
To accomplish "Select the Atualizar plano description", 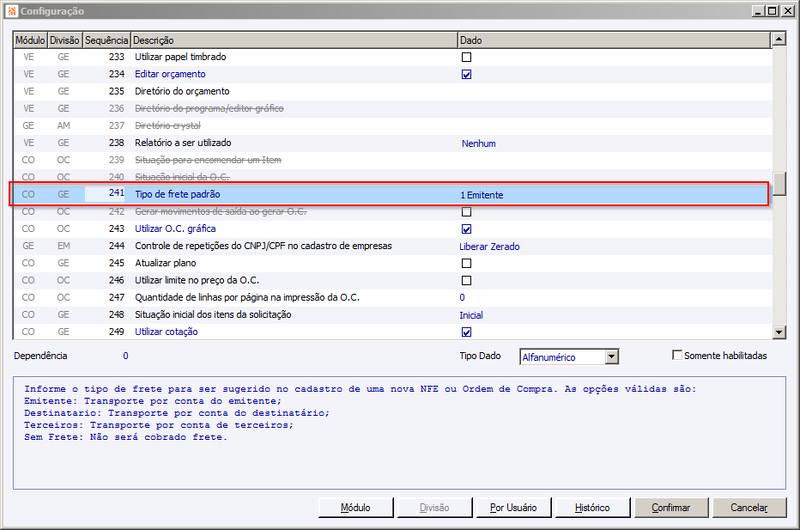I will [x=165, y=263].
